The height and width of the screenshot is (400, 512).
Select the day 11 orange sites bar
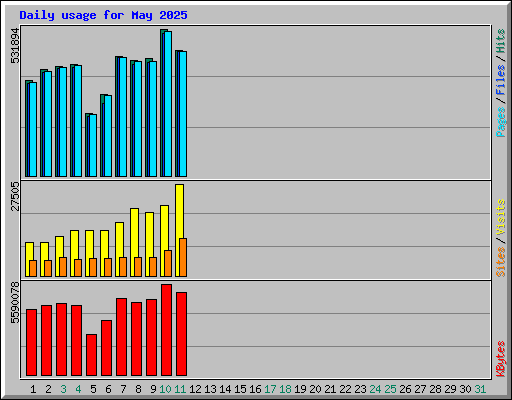pos(183,257)
